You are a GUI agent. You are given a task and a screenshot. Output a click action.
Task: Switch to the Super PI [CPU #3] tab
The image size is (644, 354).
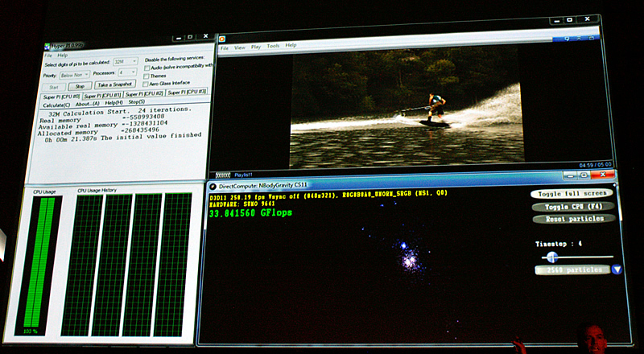point(187,92)
